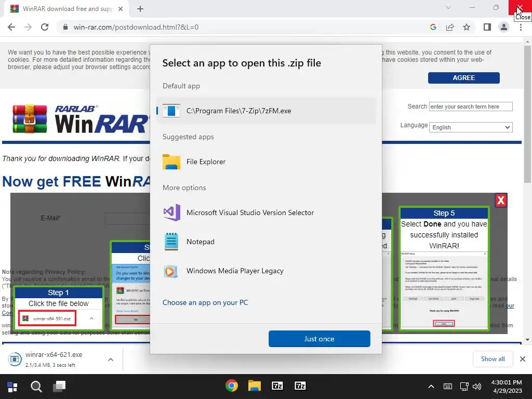
Task: Open the Chrome side panel
Action: pos(487,27)
